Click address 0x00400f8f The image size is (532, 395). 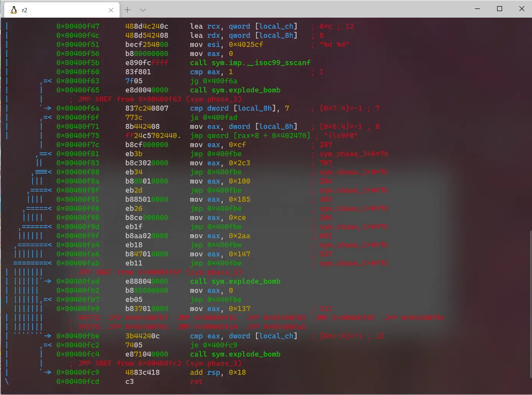[x=78, y=190]
